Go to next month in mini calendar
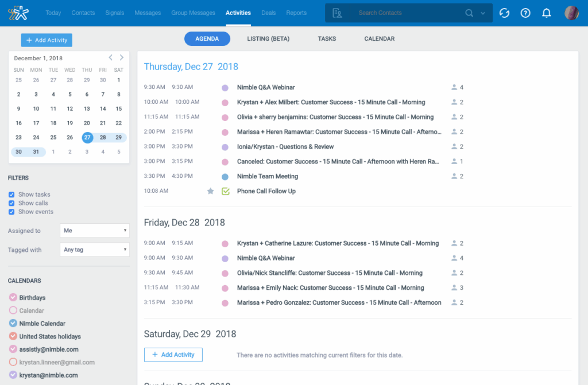This screenshot has width=588, height=385. click(x=122, y=57)
